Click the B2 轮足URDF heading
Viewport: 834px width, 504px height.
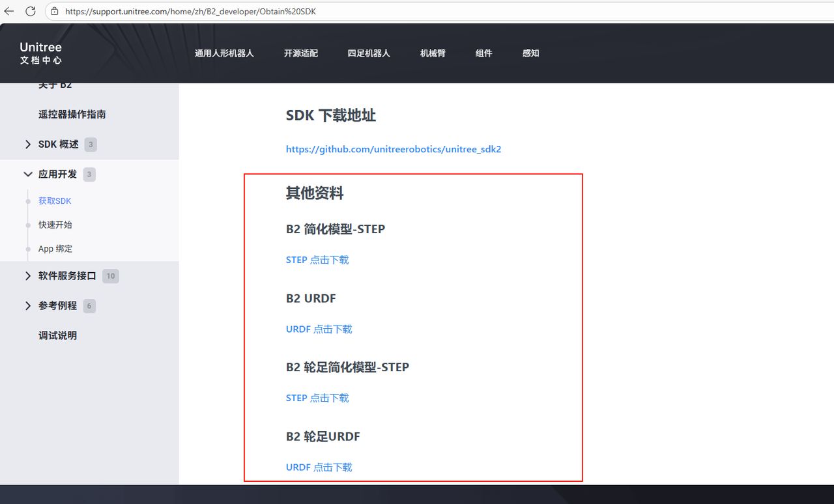click(x=323, y=436)
